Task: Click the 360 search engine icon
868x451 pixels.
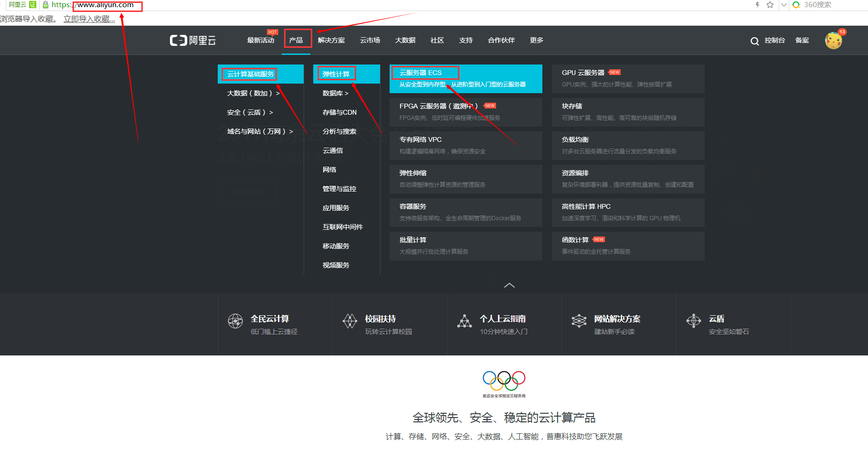Action: coord(796,5)
